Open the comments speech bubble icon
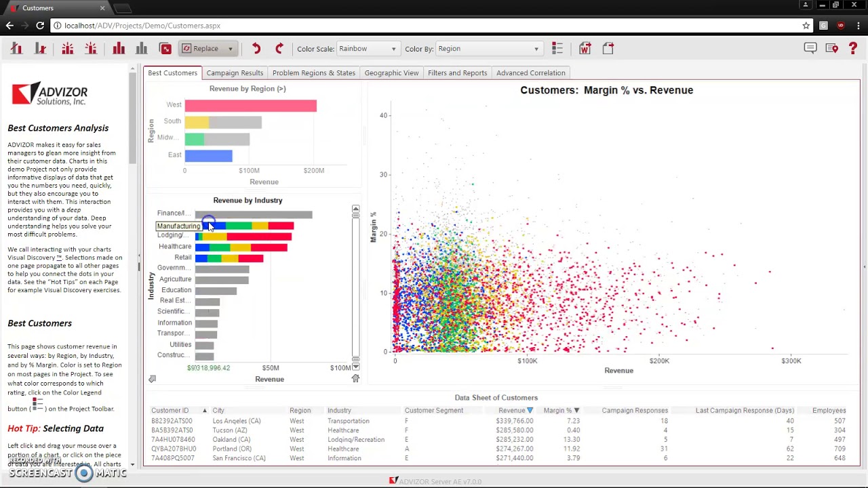Image resolution: width=868 pixels, height=488 pixels. coord(810,48)
